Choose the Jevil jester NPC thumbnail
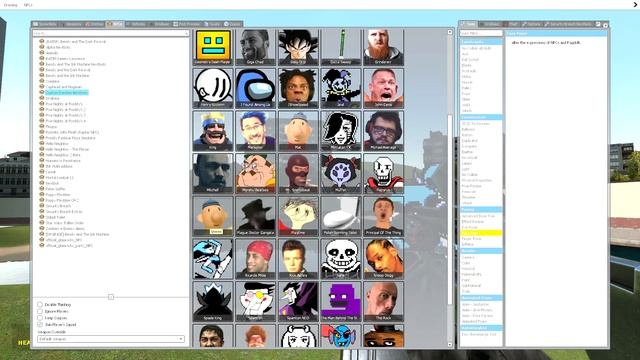 (340, 89)
